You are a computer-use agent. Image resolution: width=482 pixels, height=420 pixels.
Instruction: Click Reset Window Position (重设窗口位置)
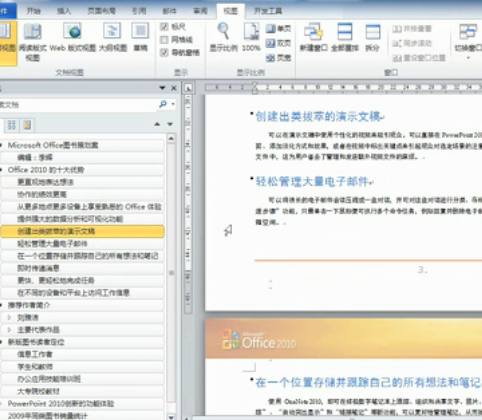tap(419, 58)
